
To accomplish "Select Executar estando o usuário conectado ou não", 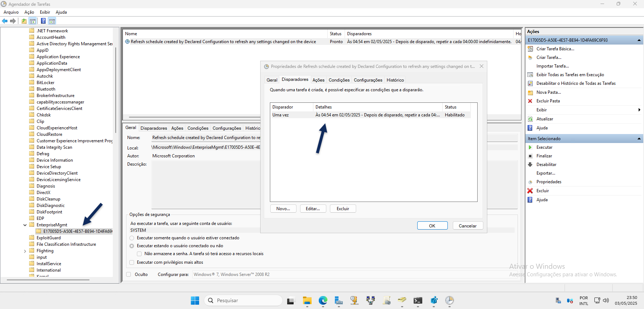I will pos(132,246).
